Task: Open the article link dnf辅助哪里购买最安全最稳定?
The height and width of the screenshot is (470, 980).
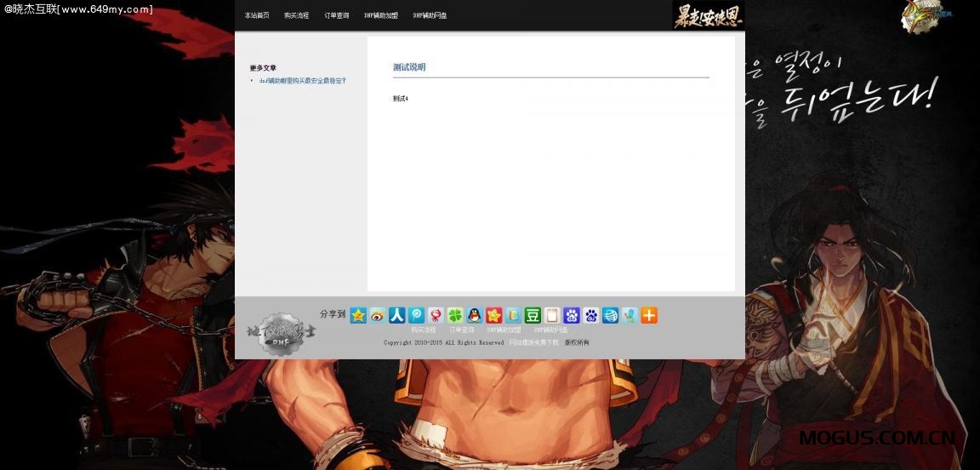Action: click(303, 81)
